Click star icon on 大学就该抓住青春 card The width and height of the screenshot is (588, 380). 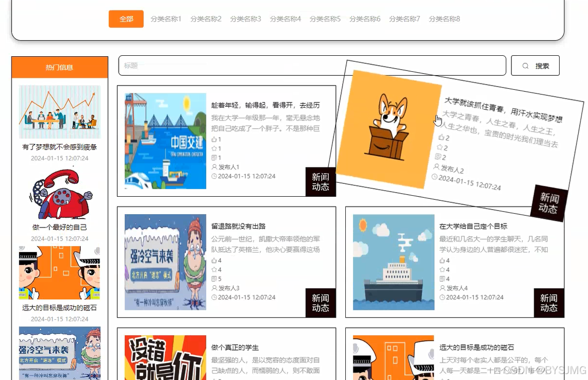pyautogui.click(x=440, y=146)
